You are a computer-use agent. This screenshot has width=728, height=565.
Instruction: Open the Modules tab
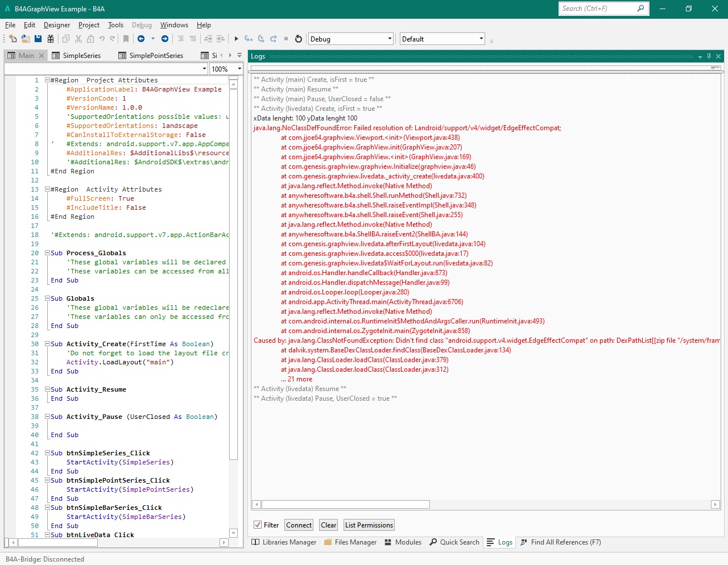[x=403, y=542]
